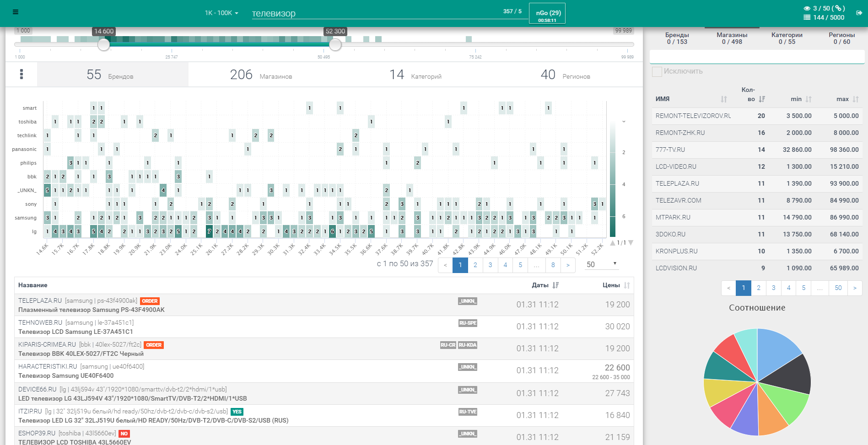Click the link icon next to 3 / 50
Viewport: 868px width, 445px height.
pos(838,8)
